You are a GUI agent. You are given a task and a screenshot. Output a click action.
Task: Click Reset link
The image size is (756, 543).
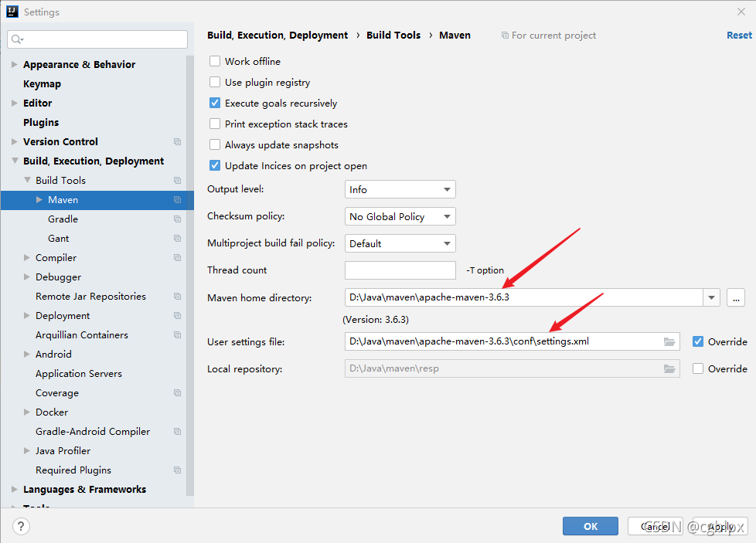[739, 36]
